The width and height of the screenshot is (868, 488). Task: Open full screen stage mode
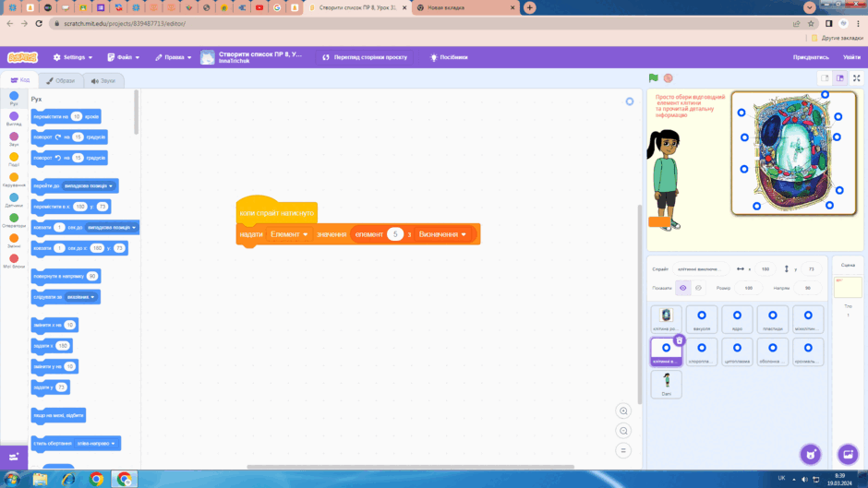coord(856,78)
